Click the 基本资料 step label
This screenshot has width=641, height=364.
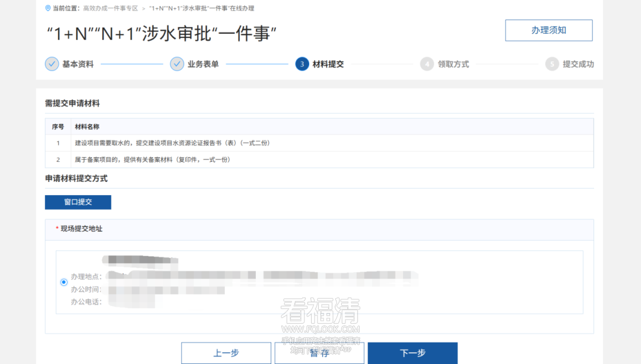click(77, 63)
